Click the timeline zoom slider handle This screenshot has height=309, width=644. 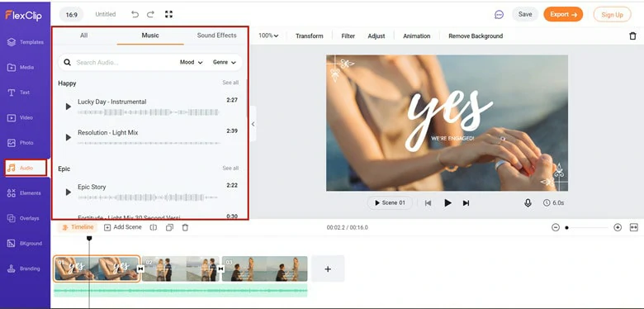pyautogui.click(x=566, y=228)
